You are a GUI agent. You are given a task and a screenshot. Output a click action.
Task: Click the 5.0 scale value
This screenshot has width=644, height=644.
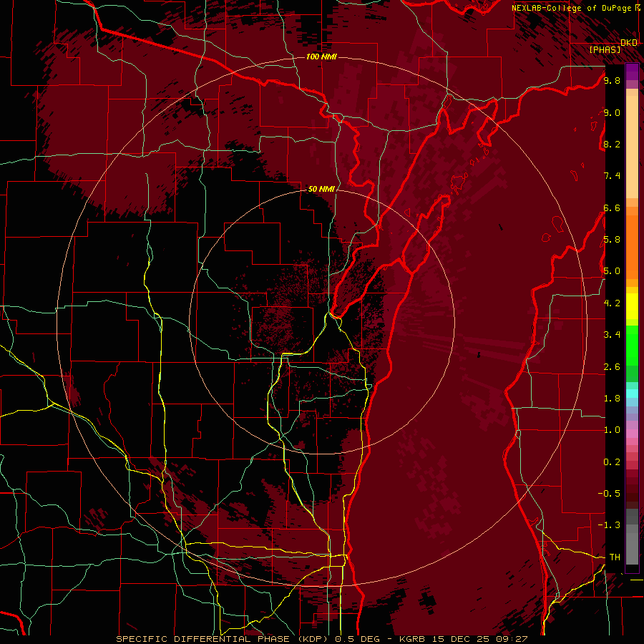(612, 271)
